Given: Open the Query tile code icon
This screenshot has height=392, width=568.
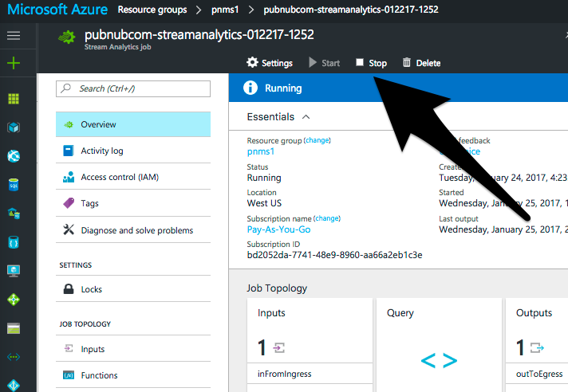Looking at the screenshot, I should coord(439,361).
